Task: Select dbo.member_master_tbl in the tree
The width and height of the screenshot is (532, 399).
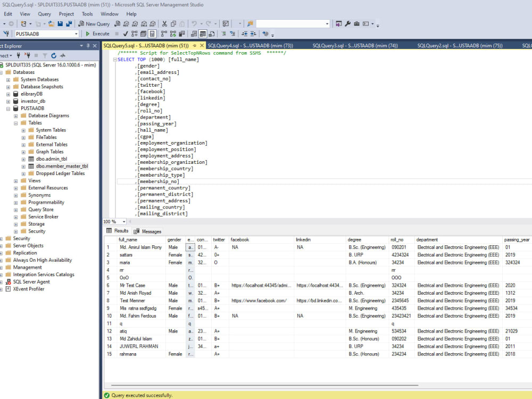Action: (x=62, y=166)
